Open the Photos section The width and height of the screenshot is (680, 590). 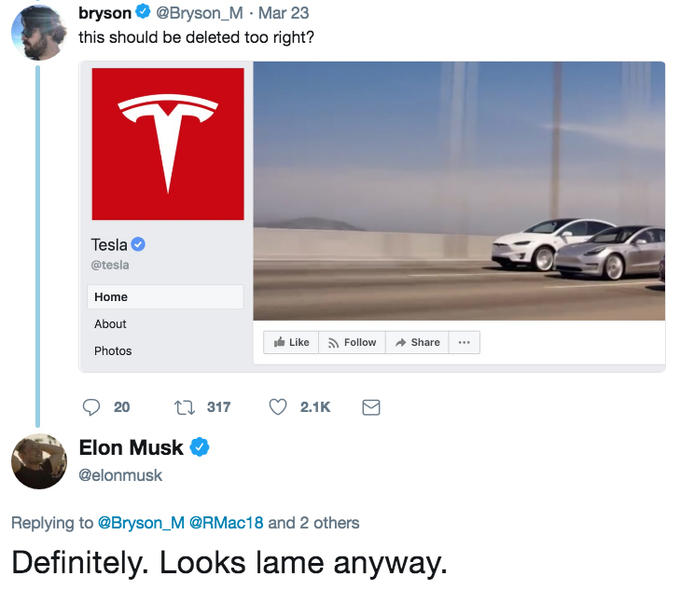coord(113,351)
